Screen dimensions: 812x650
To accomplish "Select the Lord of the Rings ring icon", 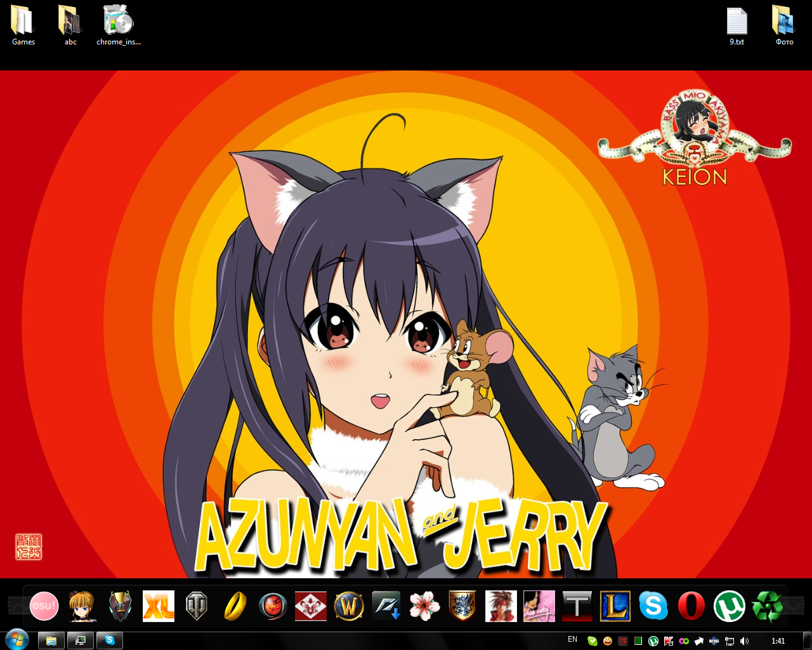I will pos(235,606).
